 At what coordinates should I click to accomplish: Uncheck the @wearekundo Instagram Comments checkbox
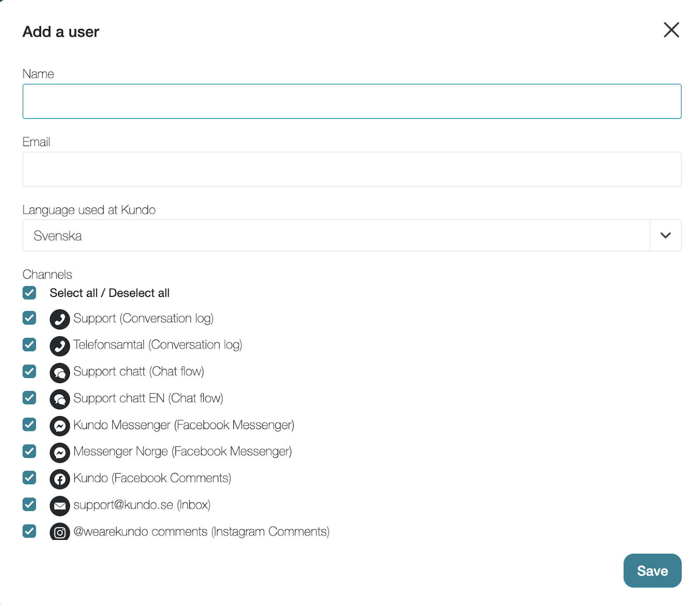pos(29,531)
